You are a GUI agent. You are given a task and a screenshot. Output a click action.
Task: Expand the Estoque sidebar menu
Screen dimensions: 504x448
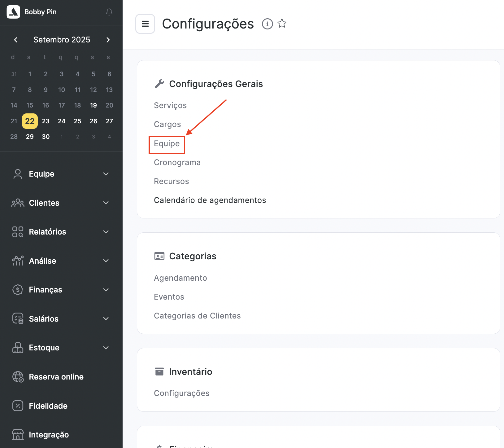click(x=61, y=348)
